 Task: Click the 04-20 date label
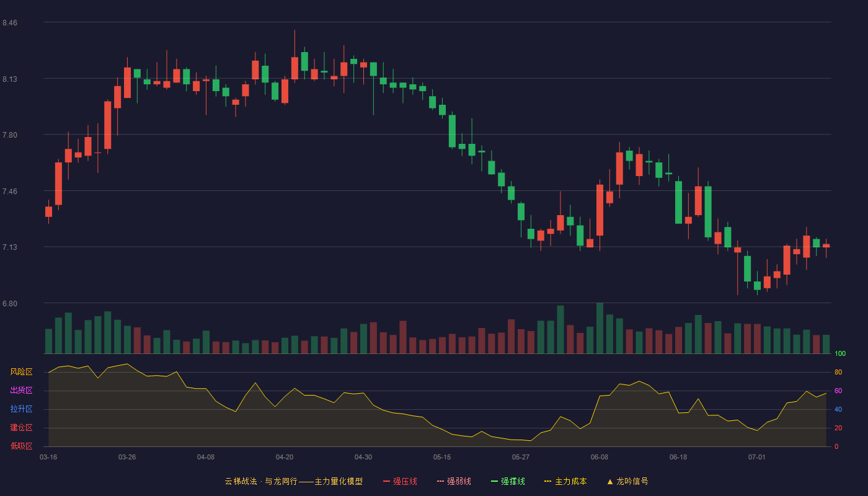285,457
